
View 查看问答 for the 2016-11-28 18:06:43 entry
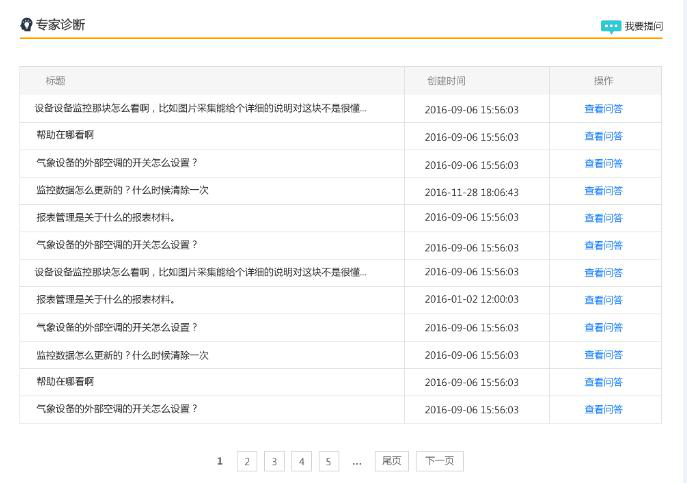[603, 191]
